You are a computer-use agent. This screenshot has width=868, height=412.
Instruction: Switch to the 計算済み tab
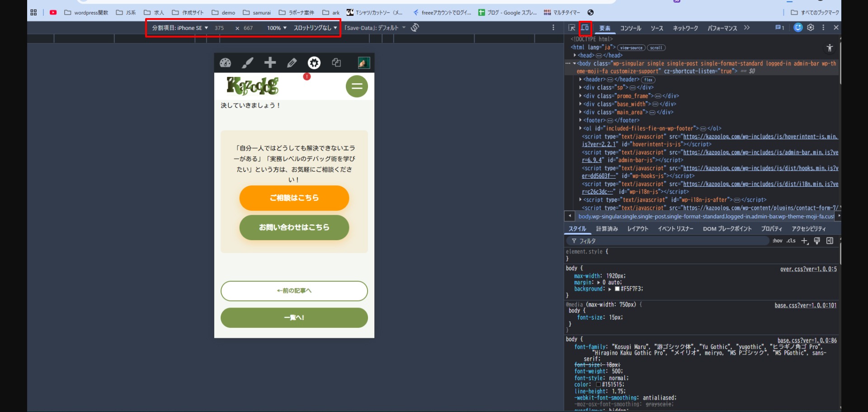pos(607,229)
